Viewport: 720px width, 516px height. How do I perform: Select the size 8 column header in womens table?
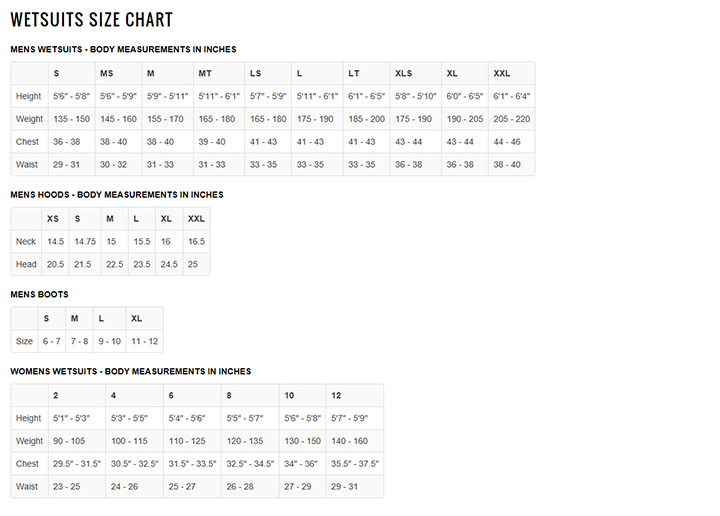pos(229,396)
